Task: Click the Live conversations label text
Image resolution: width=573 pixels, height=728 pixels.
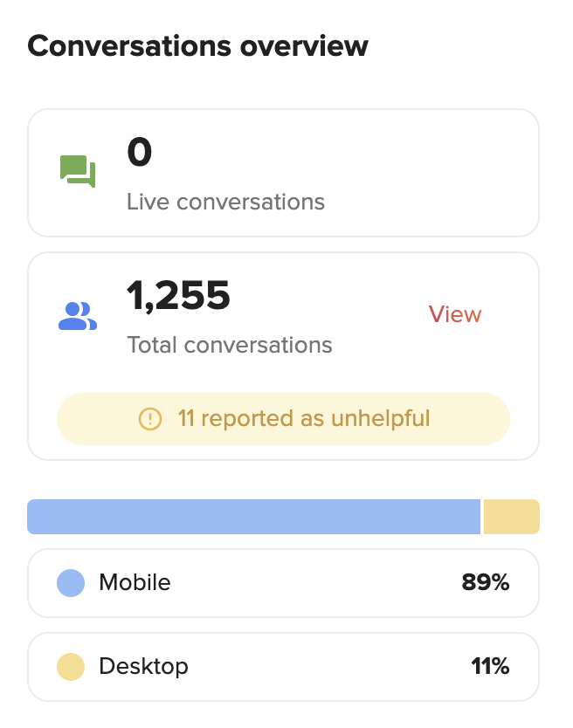Action: pos(226,202)
